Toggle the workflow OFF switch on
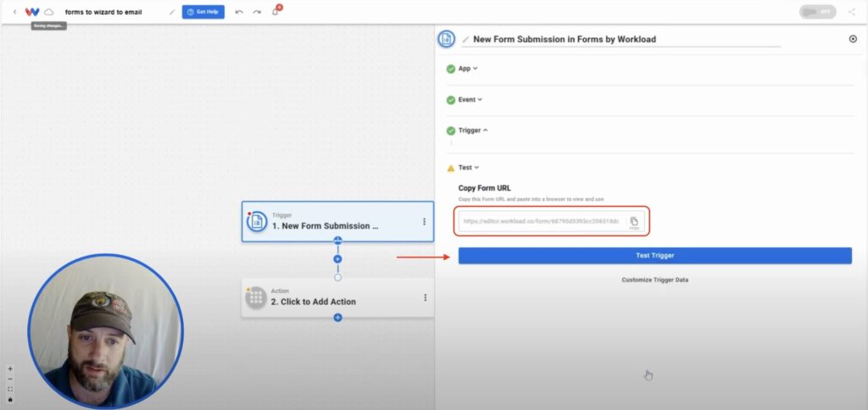The height and width of the screenshot is (410, 868). 818,12
